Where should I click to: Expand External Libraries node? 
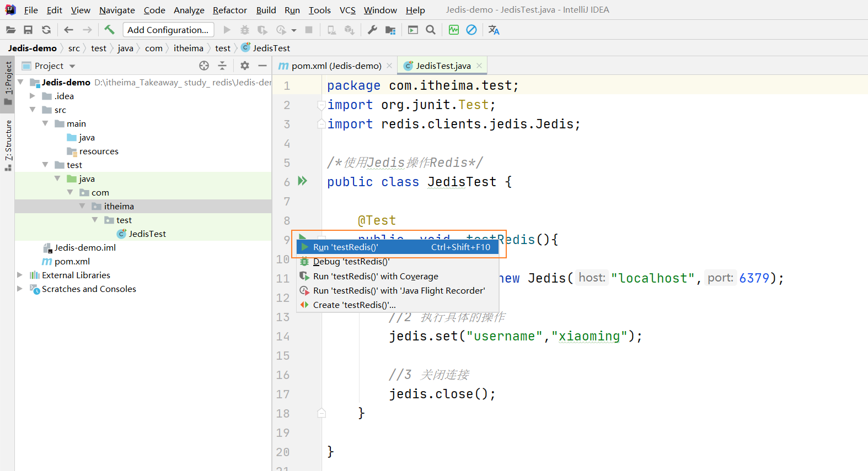click(20, 275)
